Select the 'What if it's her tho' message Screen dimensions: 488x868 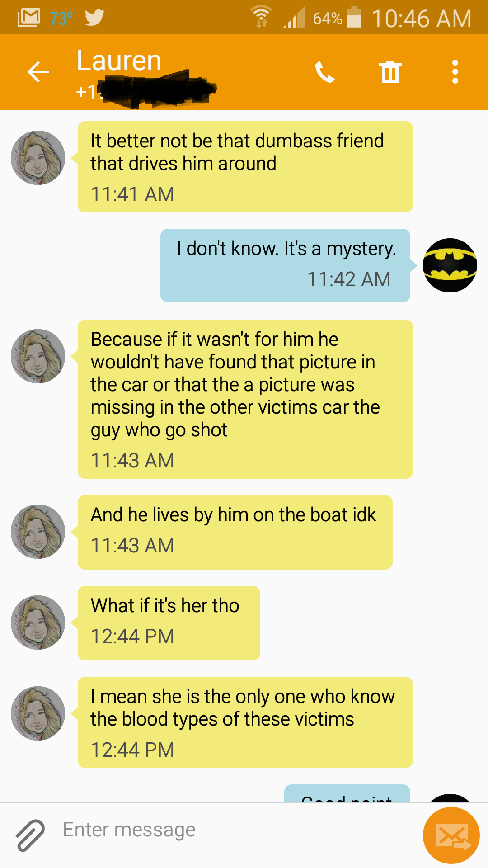coord(169,623)
